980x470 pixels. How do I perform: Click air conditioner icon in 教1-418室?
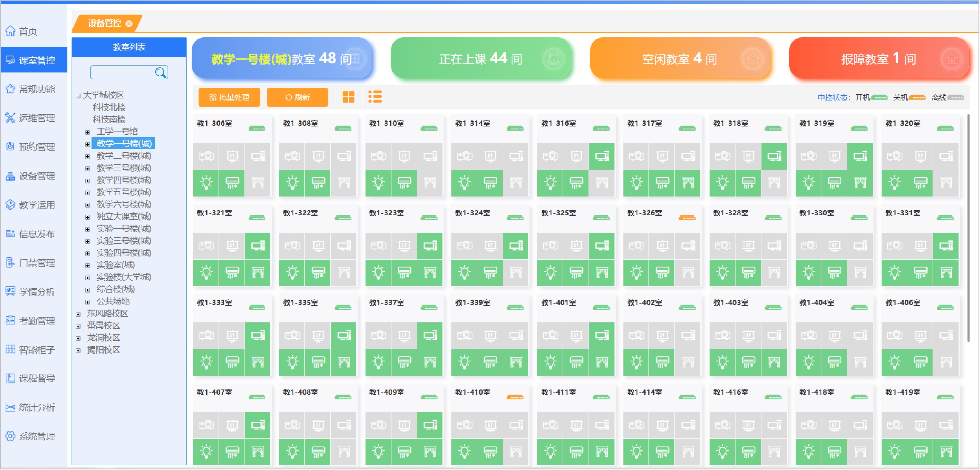point(834,452)
